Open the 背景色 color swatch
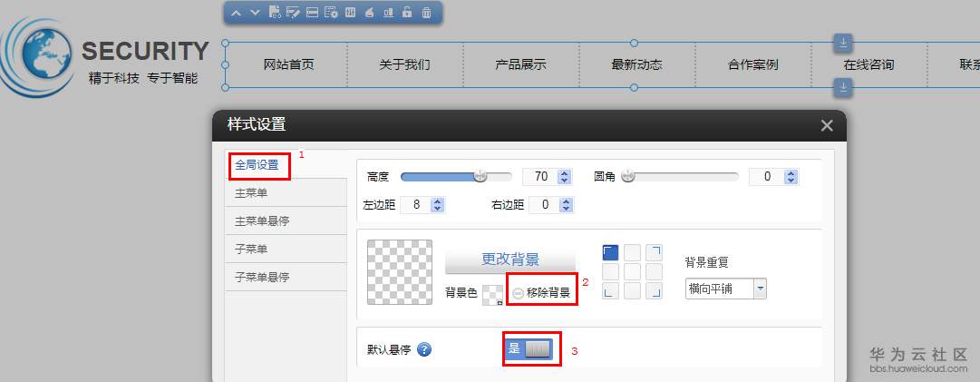980x382 pixels. 492,294
